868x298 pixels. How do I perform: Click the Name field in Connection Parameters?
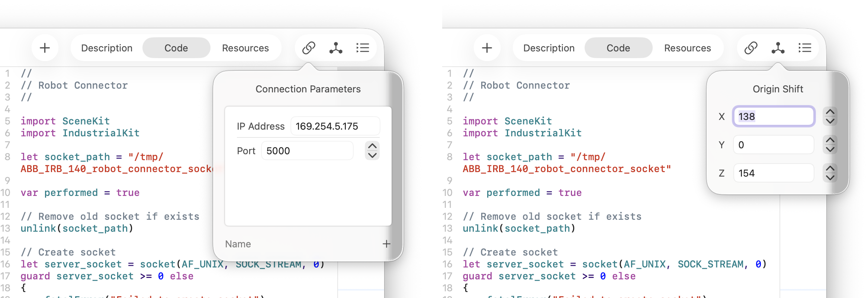(301, 244)
